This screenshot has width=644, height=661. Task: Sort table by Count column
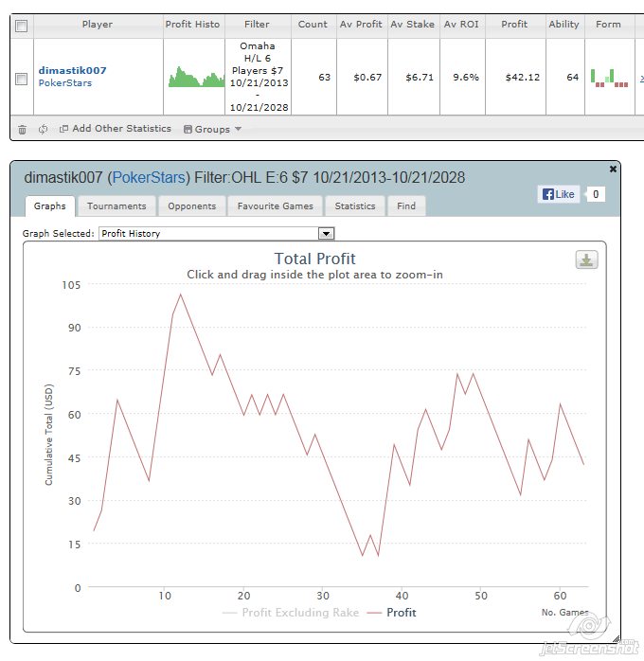tap(313, 25)
